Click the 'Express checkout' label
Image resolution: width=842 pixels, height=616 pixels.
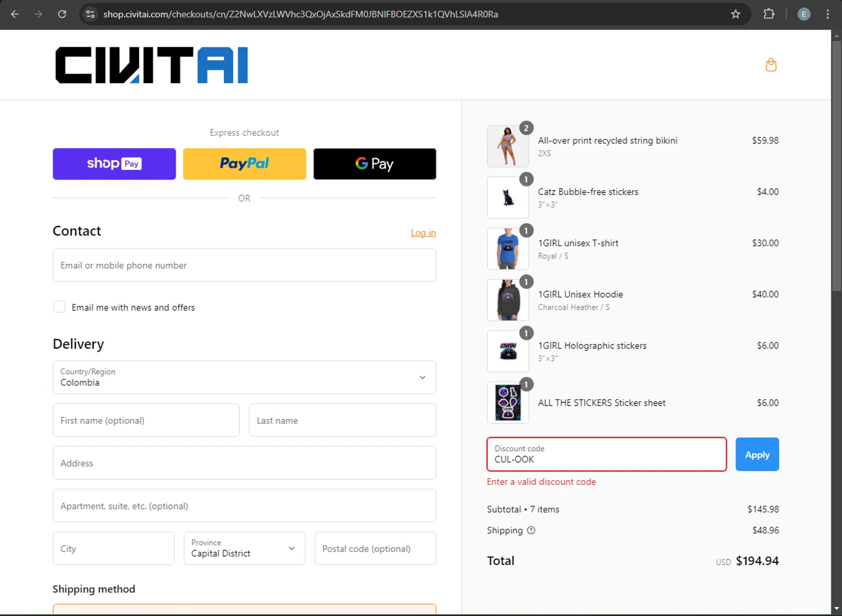click(x=244, y=132)
